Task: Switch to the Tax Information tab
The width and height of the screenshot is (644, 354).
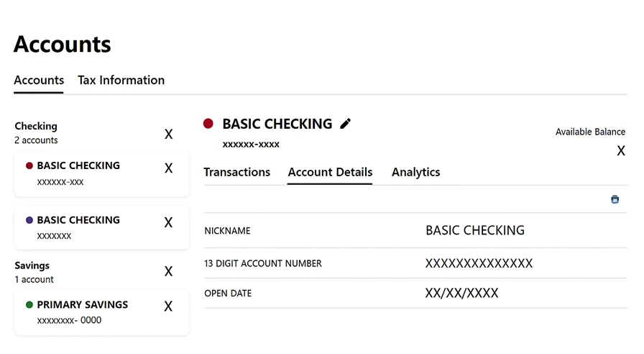Action: [121, 81]
